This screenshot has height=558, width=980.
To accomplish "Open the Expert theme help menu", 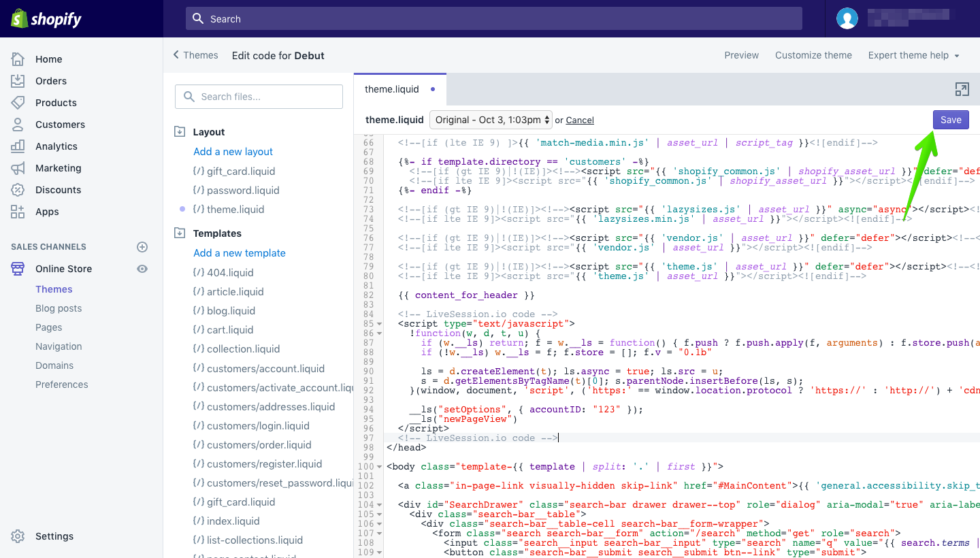I will pos(913,55).
